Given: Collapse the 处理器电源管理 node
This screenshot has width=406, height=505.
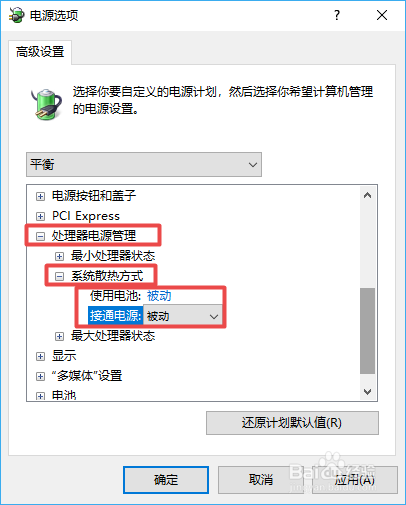Looking at the screenshot, I should point(40,236).
